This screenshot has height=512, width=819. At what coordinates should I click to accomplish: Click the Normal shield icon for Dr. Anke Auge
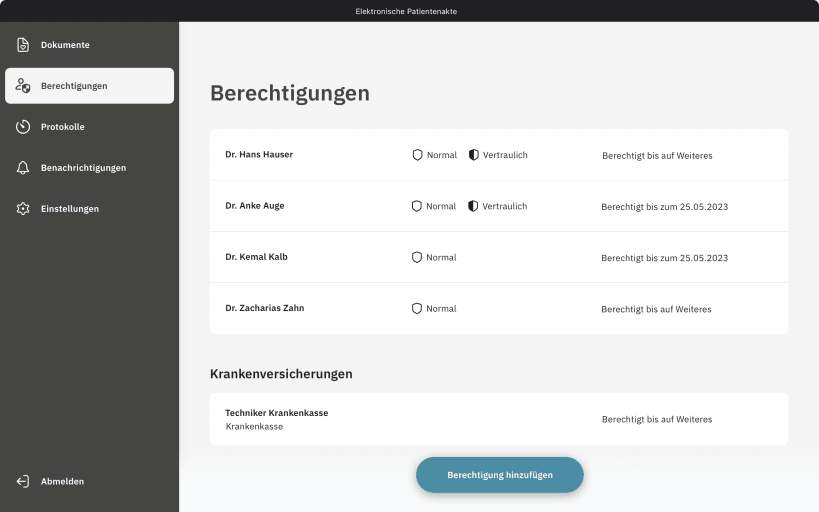[416, 206]
